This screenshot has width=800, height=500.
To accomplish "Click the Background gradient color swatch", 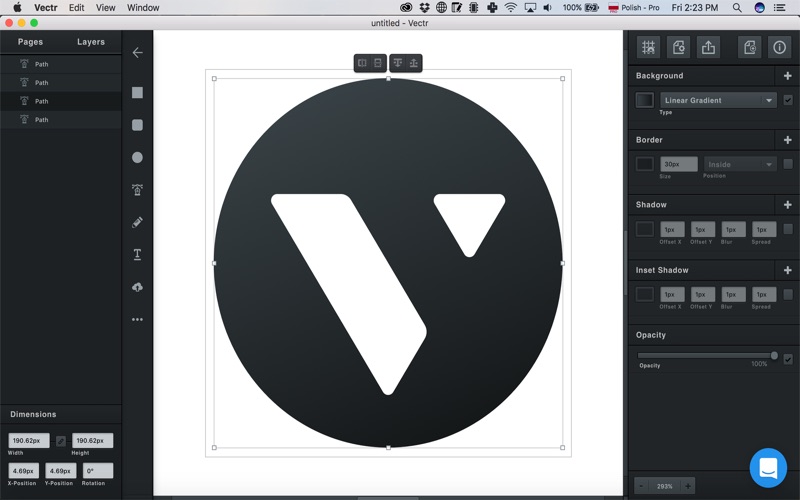I will [644, 99].
